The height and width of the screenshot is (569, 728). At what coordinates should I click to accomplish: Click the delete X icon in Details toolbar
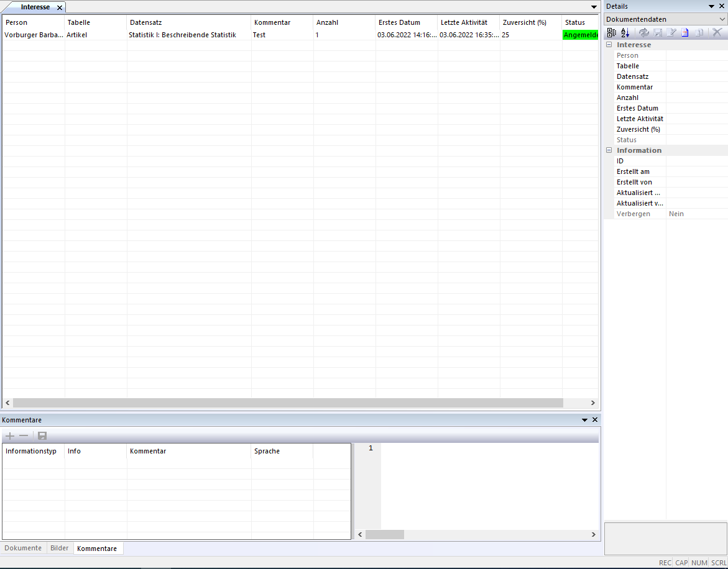point(717,32)
